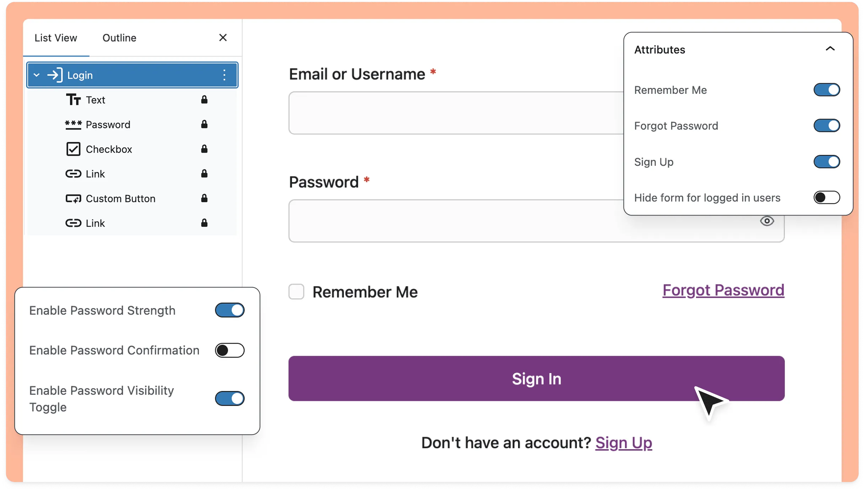Select the Custom Button block icon
The height and width of the screenshot is (489, 868).
point(73,198)
